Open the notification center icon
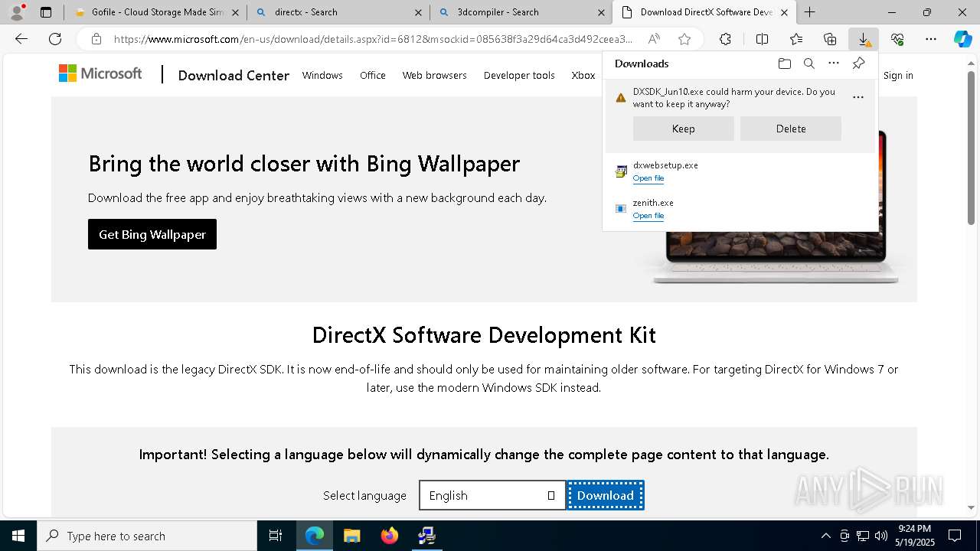This screenshot has width=980, height=551. (955, 536)
